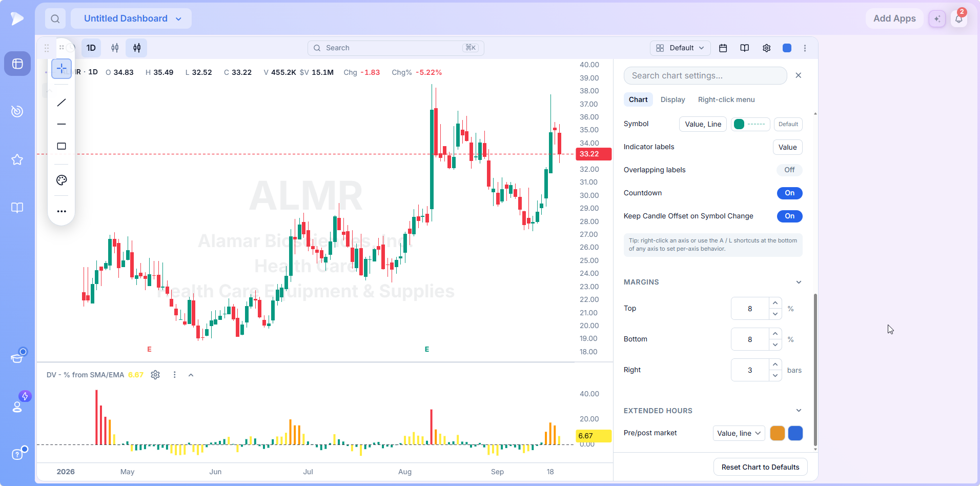Click the app logo icon
This screenshot has width=980, height=486.
(17, 18)
